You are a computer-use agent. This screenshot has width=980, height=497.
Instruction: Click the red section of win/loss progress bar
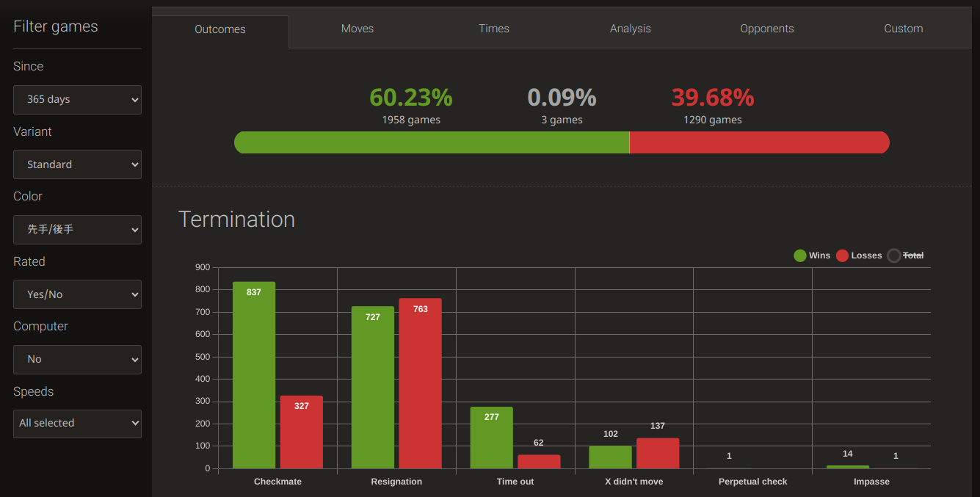point(760,142)
